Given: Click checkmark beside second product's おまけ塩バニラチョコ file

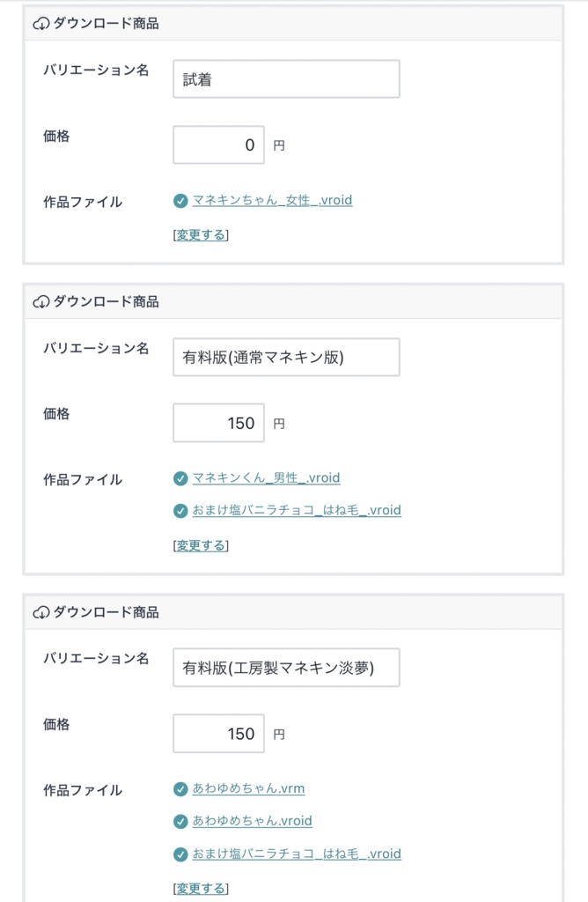Looking at the screenshot, I should pos(180,511).
